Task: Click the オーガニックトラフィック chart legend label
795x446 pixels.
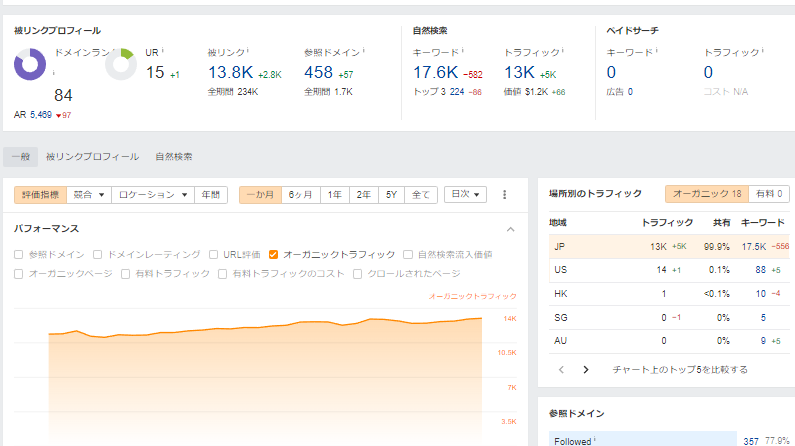Action: [473, 296]
